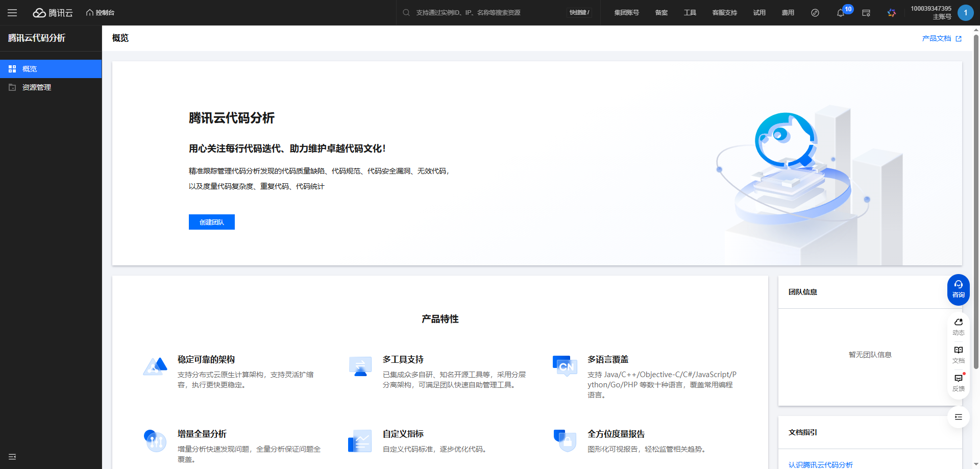The image size is (980, 469).
Task: Go to 控制台 home link
Action: click(100, 13)
